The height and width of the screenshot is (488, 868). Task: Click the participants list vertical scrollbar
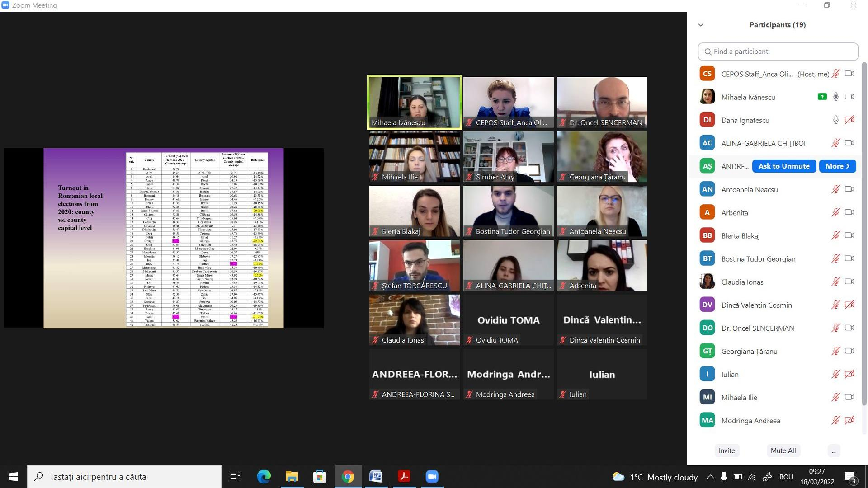pos(864,226)
